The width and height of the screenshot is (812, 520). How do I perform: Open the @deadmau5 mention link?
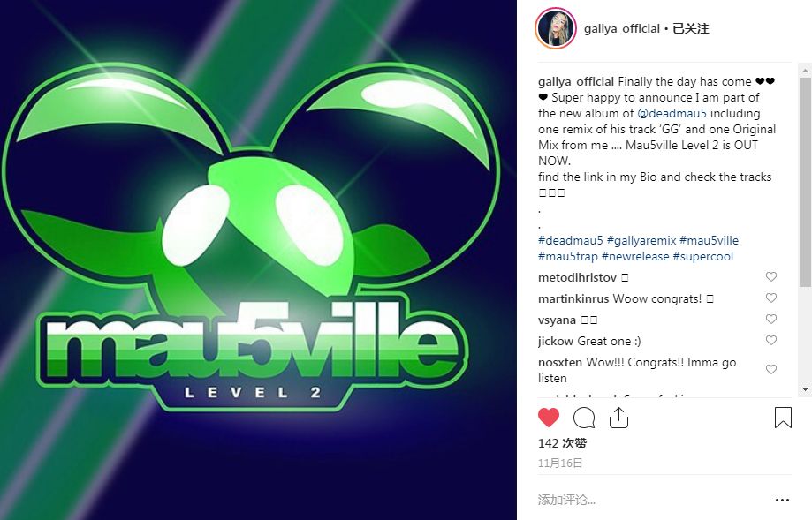(672, 113)
